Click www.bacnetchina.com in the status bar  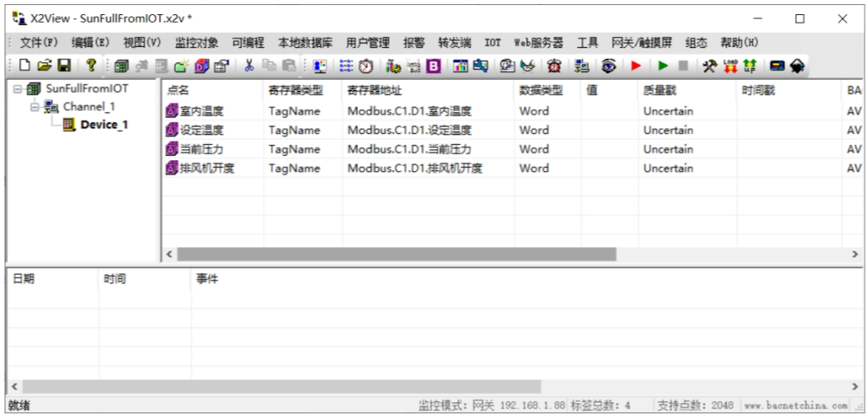click(x=796, y=405)
